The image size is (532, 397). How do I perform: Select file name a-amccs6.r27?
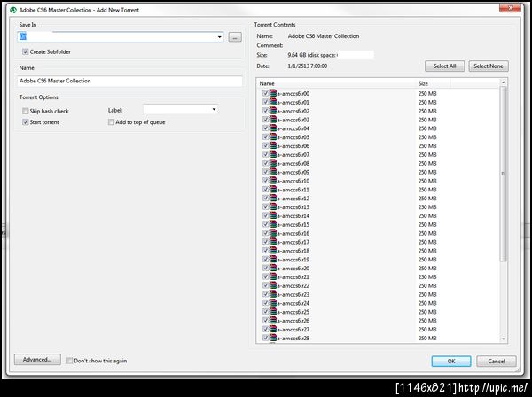(x=293, y=330)
